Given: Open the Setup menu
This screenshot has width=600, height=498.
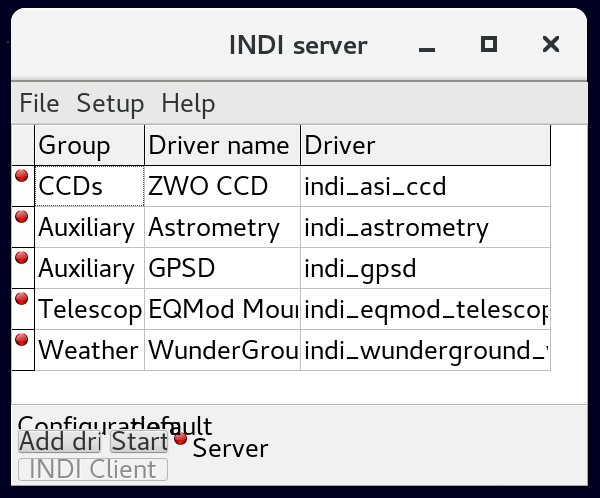Looking at the screenshot, I should point(110,103).
